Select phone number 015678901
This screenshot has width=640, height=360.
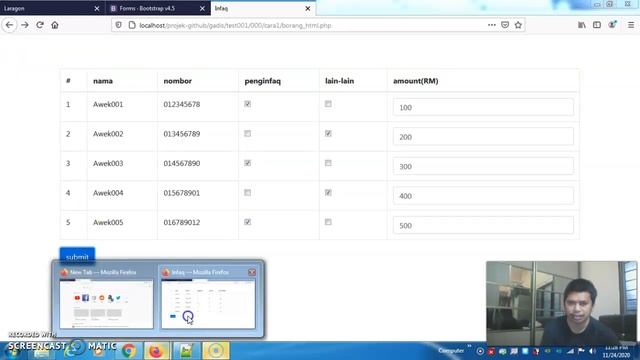click(x=182, y=193)
